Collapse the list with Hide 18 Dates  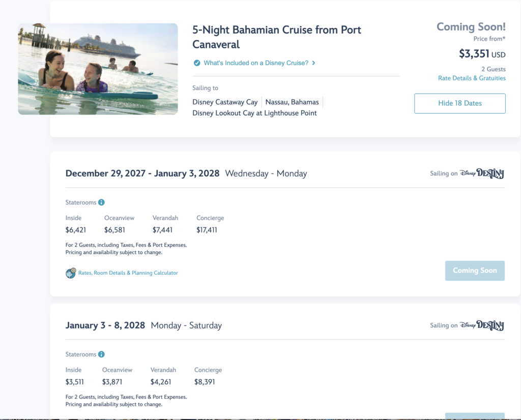tap(460, 103)
